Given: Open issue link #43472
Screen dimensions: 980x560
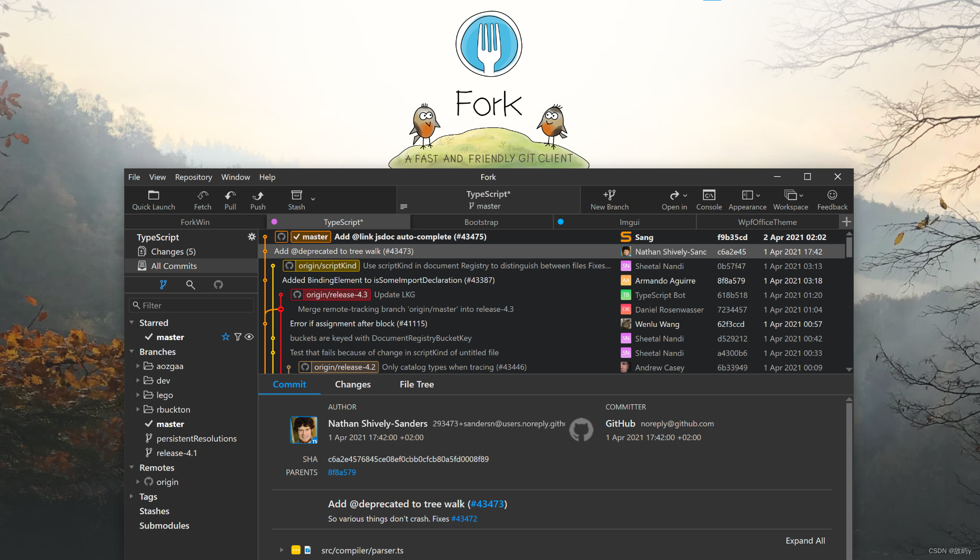Looking at the screenshot, I should (x=464, y=519).
